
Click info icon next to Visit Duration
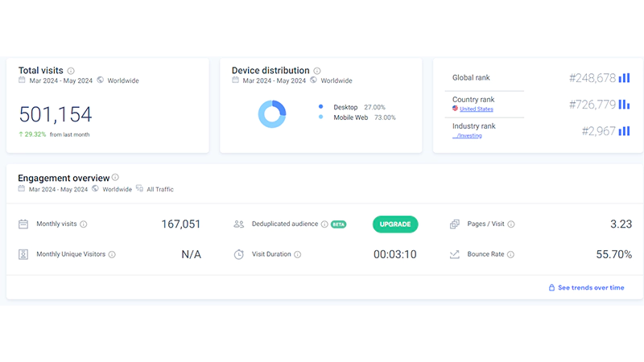point(297,254)
